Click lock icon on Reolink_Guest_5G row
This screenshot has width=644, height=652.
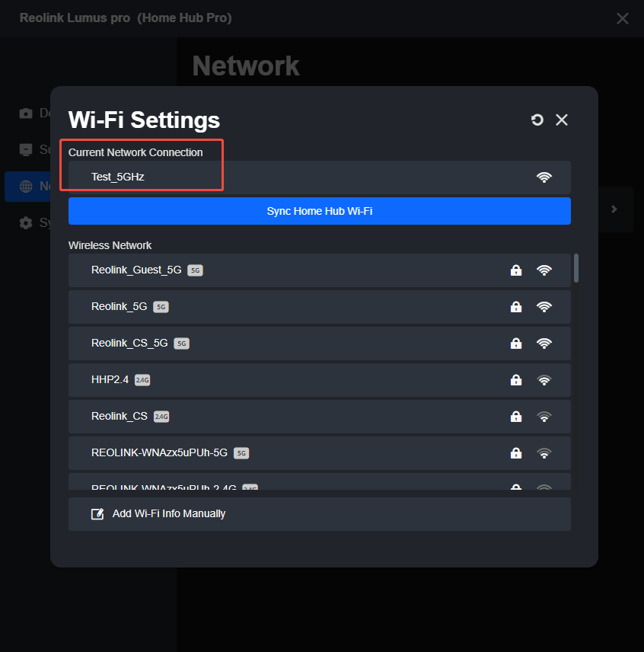(x=516, y=270)
